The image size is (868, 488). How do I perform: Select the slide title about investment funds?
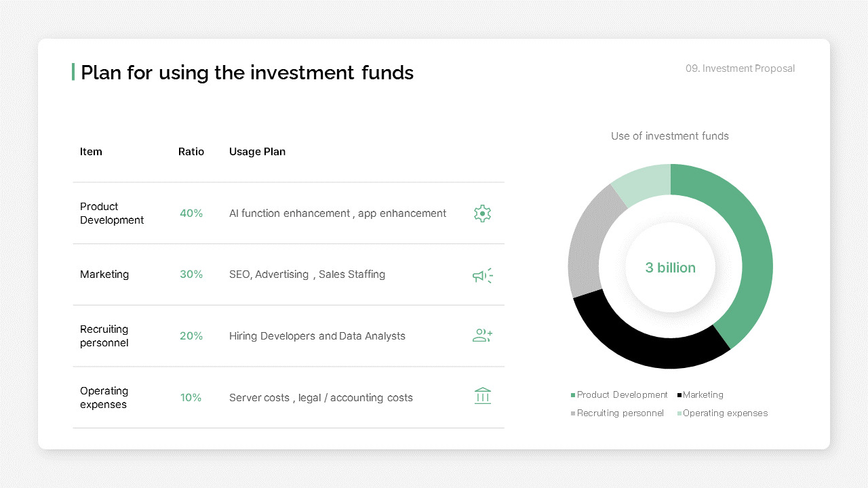point(247,73)
